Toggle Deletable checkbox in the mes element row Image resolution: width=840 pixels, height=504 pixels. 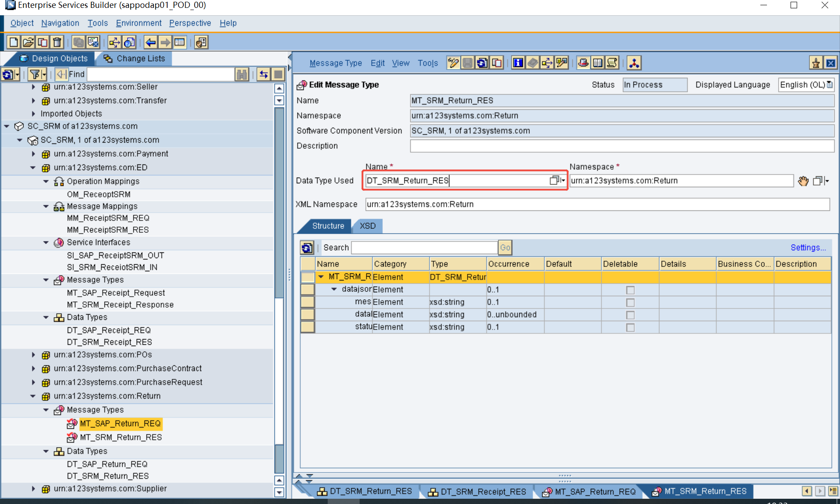pyautogui.click(x=630, y=302)
